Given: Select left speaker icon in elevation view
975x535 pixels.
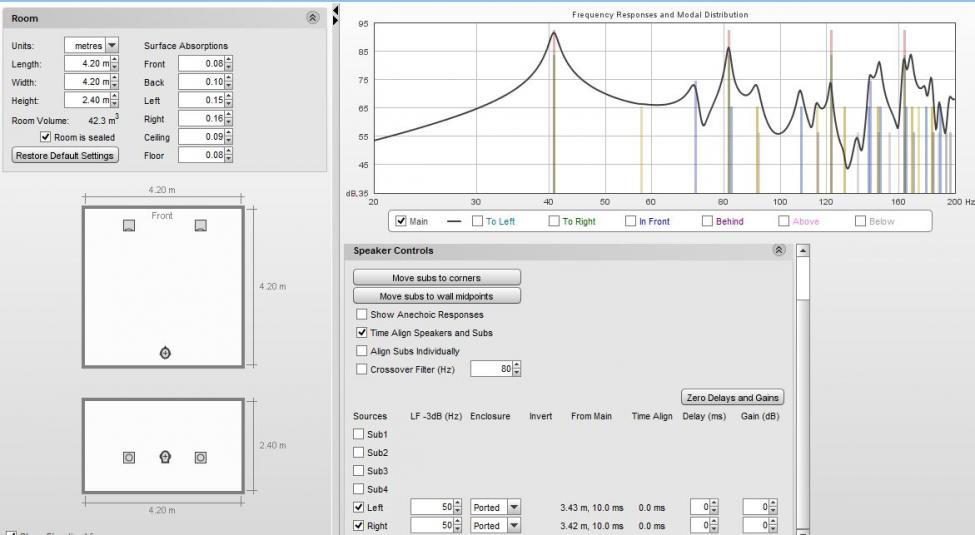Looking at the screenshot, I should 129,458.
